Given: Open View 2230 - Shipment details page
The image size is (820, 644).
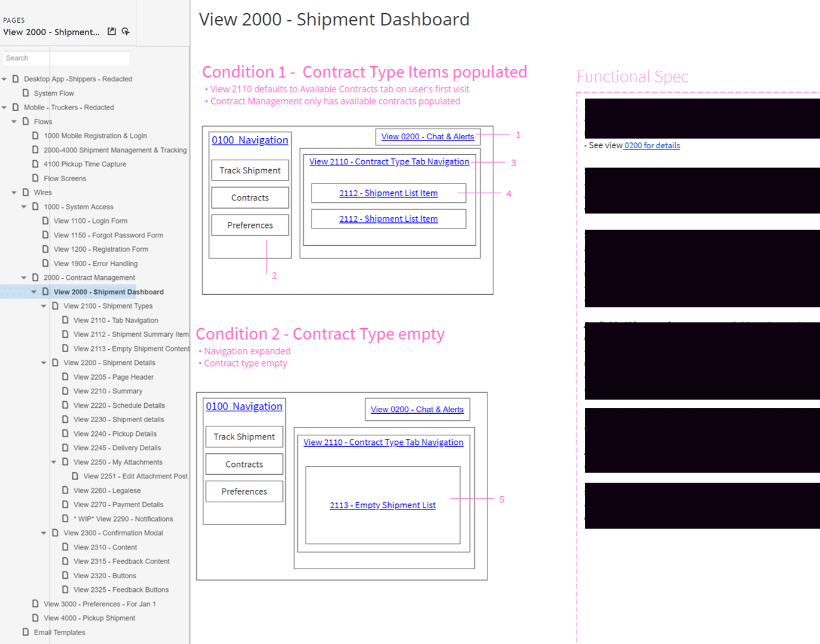Looking at the screenshot, I should coord(118,420).
